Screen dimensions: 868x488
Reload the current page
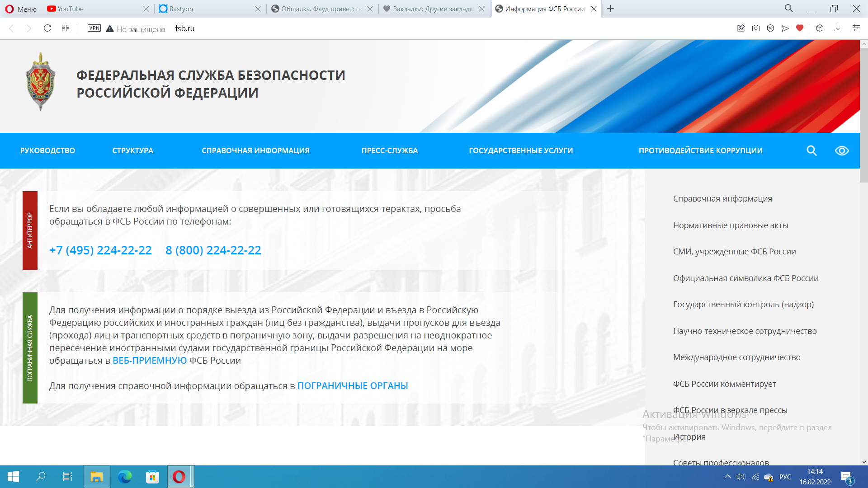(x=47, y=28)
